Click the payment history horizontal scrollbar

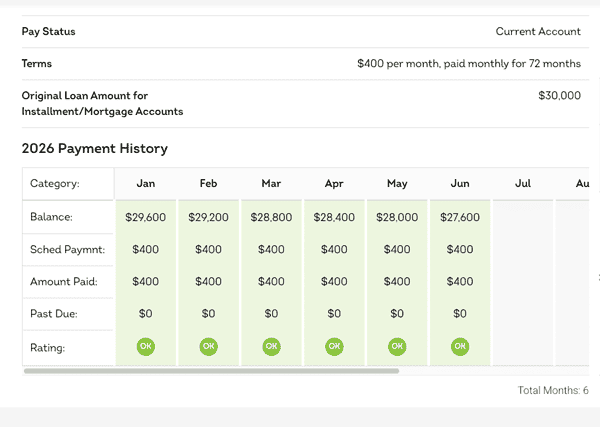pos(211,371)
